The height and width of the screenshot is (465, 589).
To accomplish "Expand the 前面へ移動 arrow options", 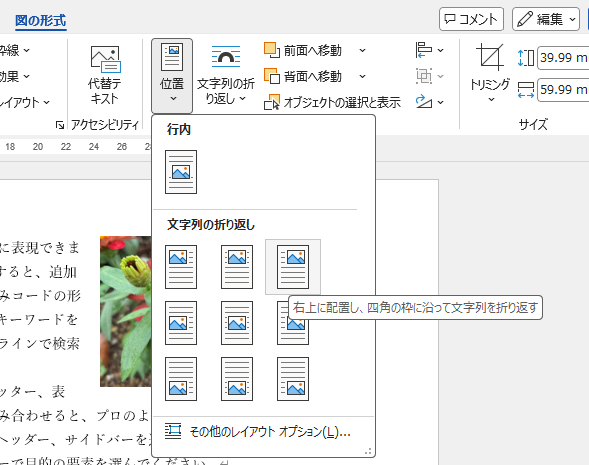I will 362,50.
